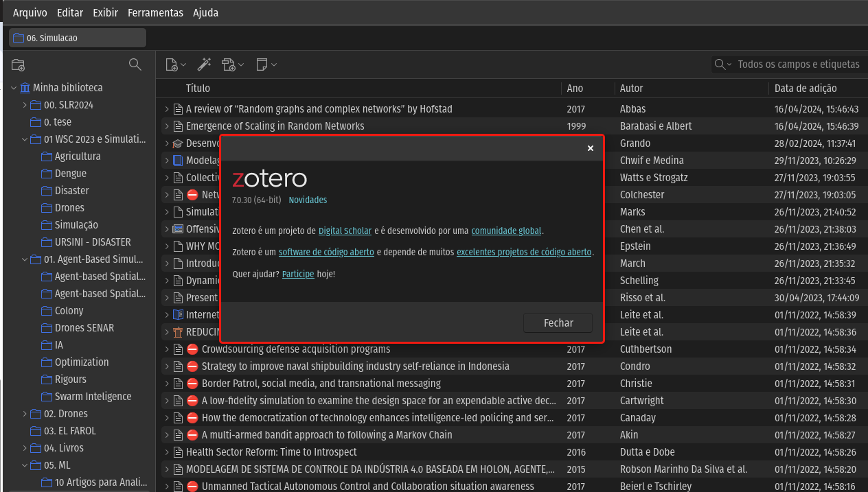Open the new item toolbar button
This screenshot has height=492, width=868.
[x=175, y=65]
